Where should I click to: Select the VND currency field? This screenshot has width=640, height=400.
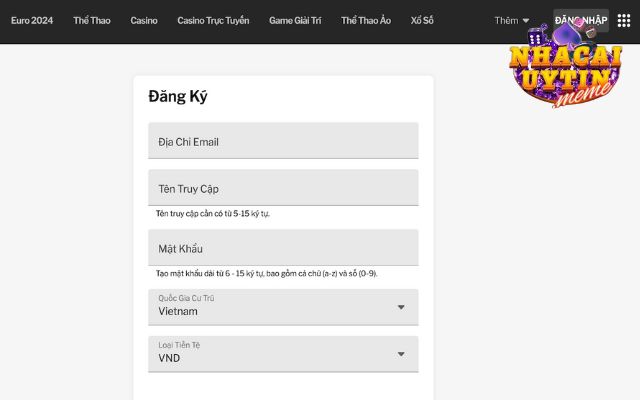pyautogui.click(x=283, y=354)
